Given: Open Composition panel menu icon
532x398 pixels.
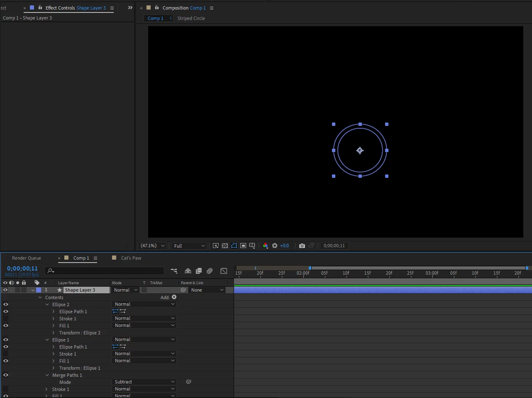Looking at the screenshot, I should 212,8.
